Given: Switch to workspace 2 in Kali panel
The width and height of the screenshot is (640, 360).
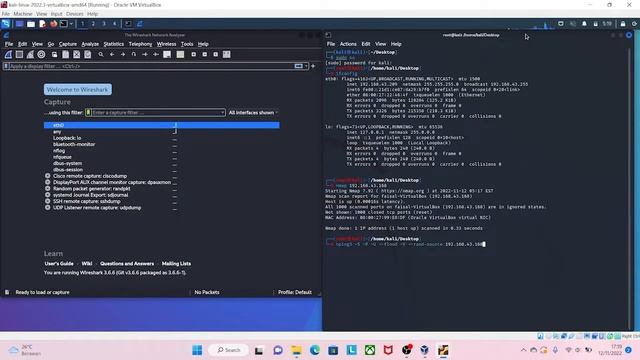Looking at the screenshot, I should tap(93, 24).
